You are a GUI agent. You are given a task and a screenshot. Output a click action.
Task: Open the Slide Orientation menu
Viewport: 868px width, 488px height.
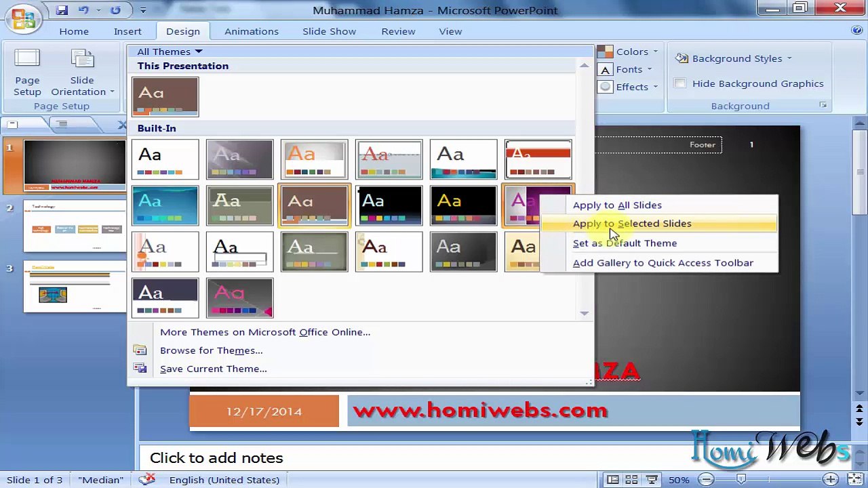[82, 73]
